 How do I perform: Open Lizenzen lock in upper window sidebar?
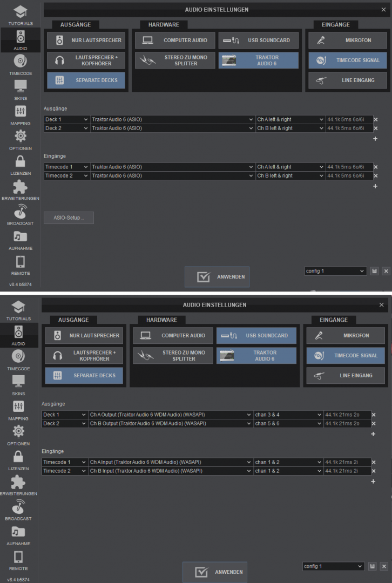(x=20, y=165)
